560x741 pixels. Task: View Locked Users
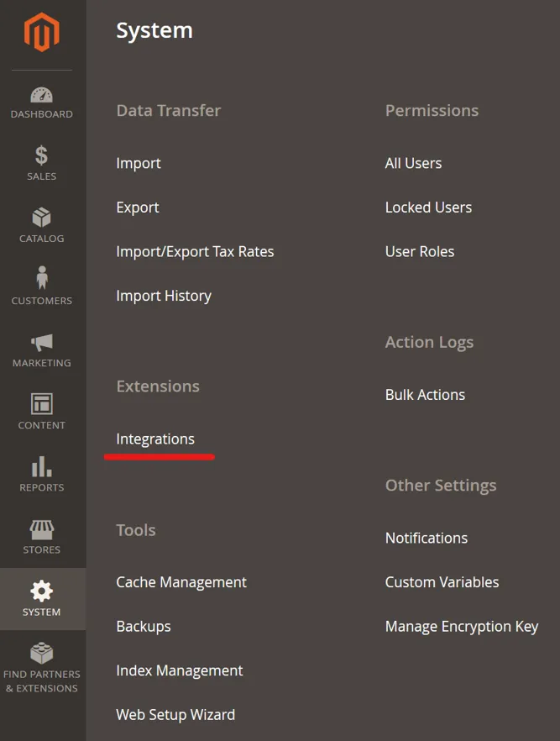click(429, 208)
